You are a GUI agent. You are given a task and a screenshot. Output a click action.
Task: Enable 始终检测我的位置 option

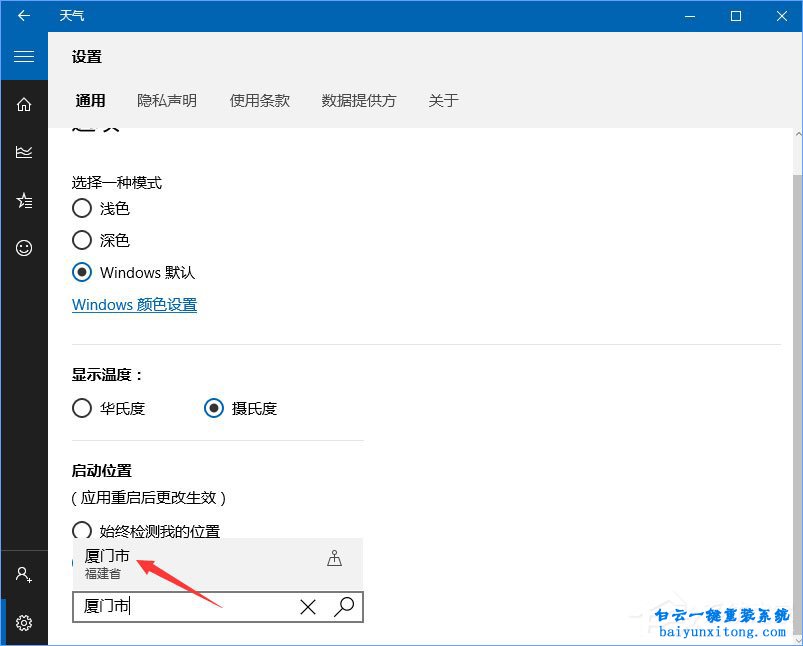(82, 531)
